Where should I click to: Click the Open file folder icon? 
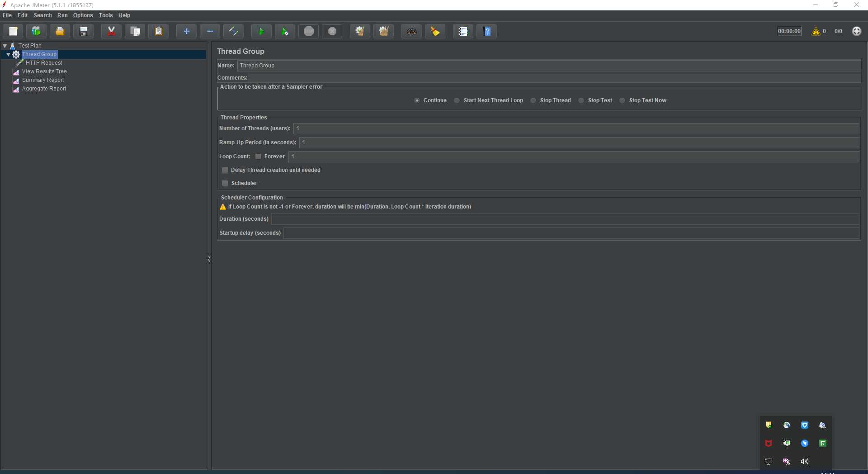click(60, 31)
